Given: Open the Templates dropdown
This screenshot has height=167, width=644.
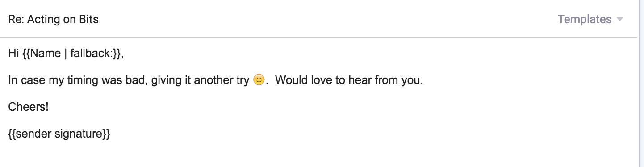Looking at the screenshot, I should pyautogui.click(x=590, y=19).
